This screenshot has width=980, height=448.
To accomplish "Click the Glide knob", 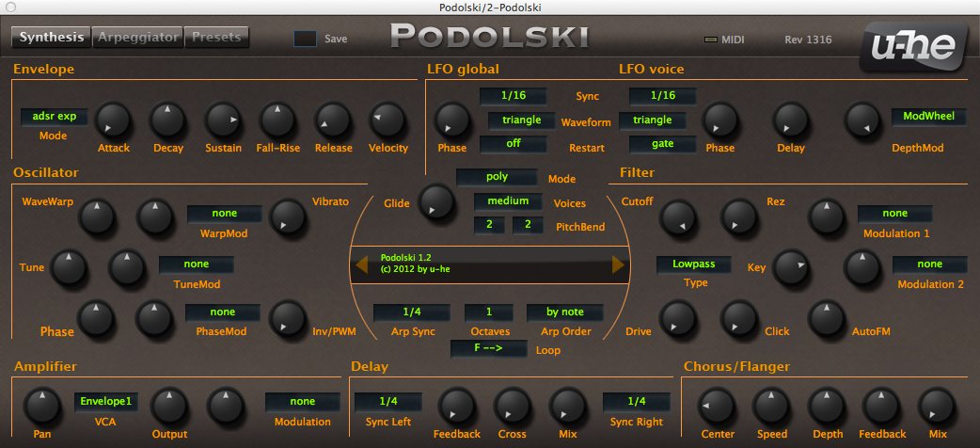I will [x=435, y=200].
